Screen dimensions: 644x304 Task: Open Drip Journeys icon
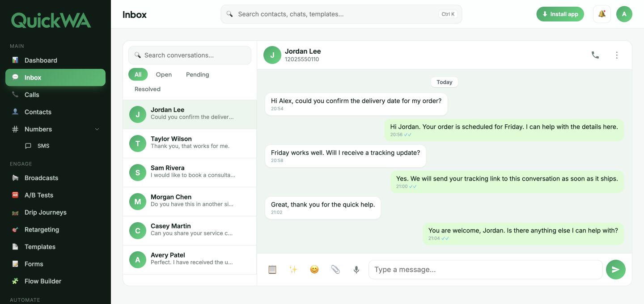(15, 212)
